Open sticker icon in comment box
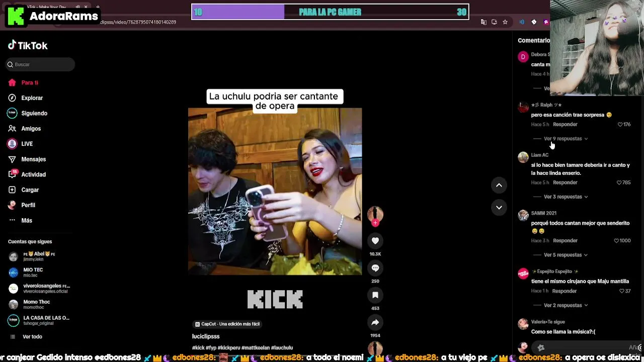Screen dimensions: 644x362 541,347
